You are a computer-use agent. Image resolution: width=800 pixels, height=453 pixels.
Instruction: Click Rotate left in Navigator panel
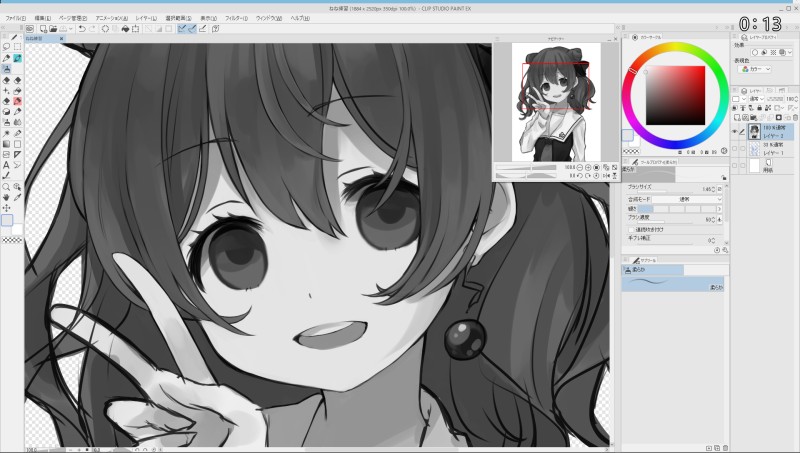[580, 176]
